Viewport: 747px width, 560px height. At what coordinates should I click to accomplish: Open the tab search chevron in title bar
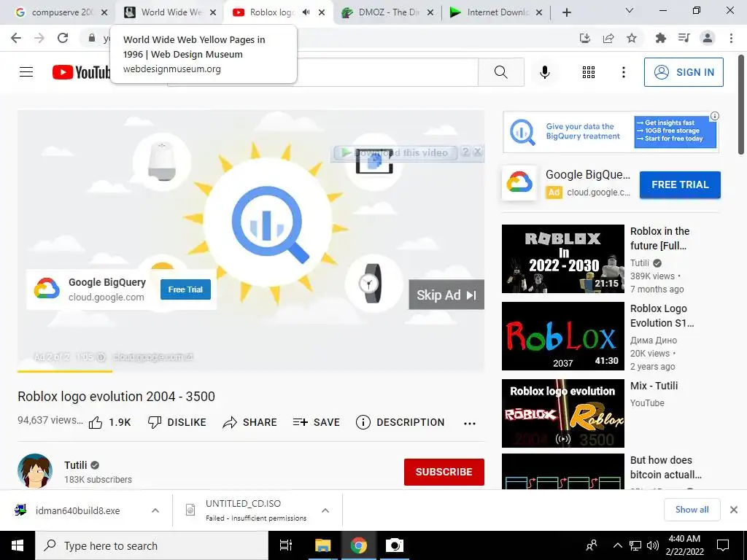(630, 10)
